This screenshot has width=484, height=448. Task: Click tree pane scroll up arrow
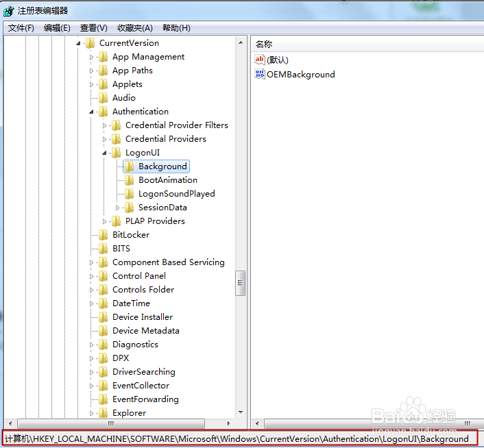[241, 43]
